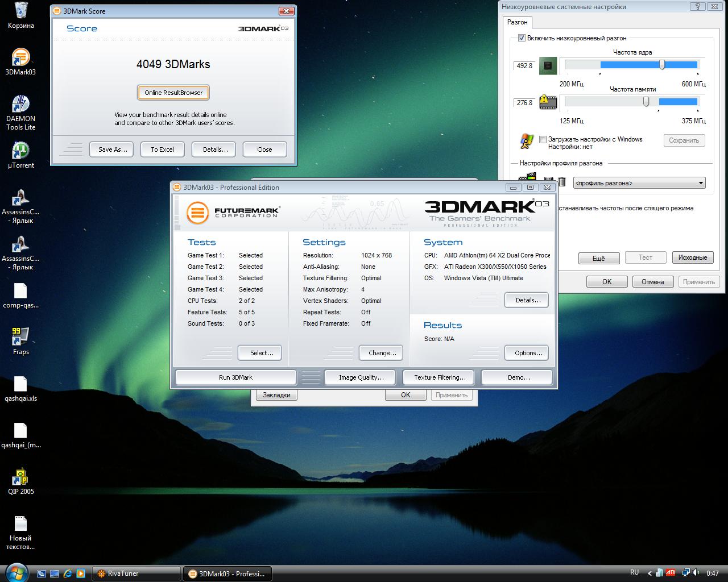This screenshot has height=582, width=728.
Task: Export score with To Excel button
Action: 162,149
